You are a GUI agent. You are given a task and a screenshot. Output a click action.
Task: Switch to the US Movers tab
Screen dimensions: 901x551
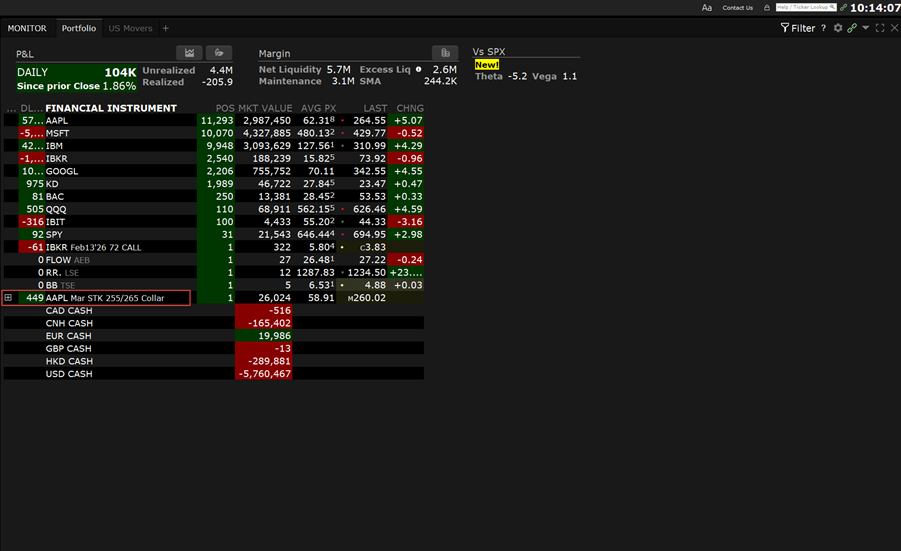(x=130, y=28)
